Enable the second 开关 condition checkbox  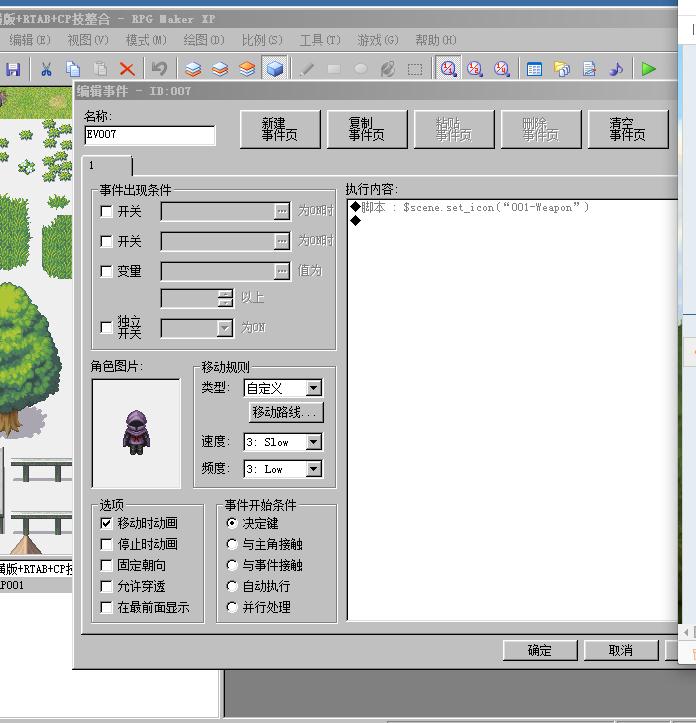click(x=107, y=241)
